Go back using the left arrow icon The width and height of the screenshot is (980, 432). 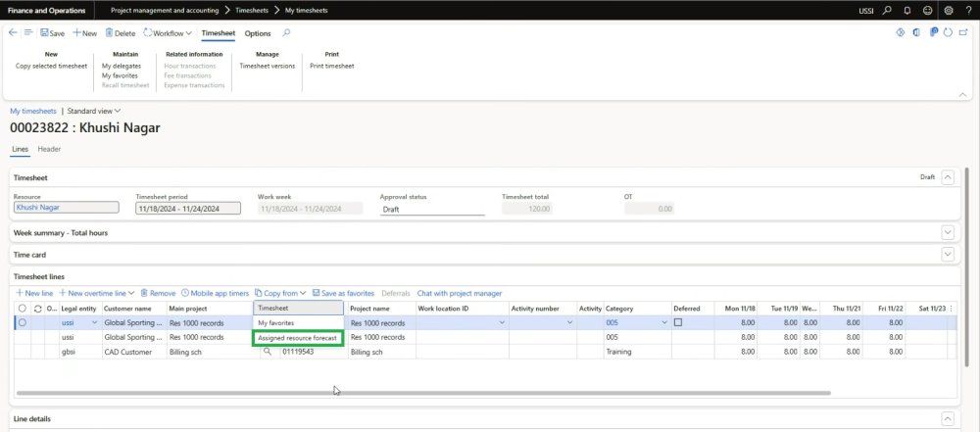(x=13, y=33)
